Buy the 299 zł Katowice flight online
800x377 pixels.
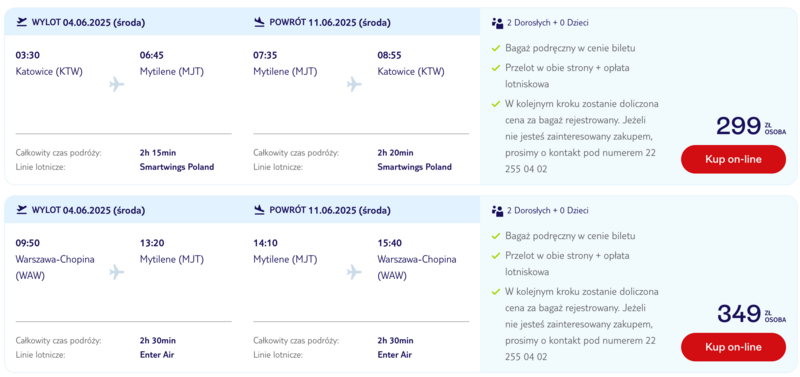pyautogui.click(x=733, y=159)
